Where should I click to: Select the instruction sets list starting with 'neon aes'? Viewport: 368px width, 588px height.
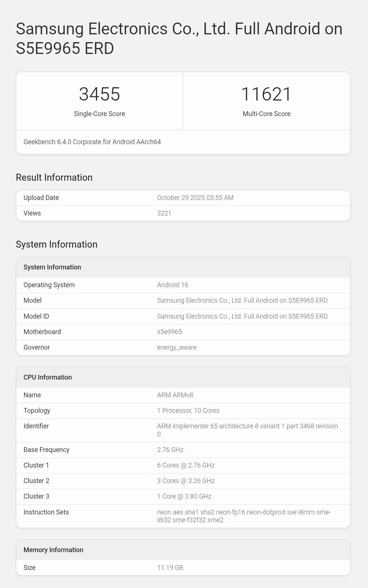tap(244, 516)
